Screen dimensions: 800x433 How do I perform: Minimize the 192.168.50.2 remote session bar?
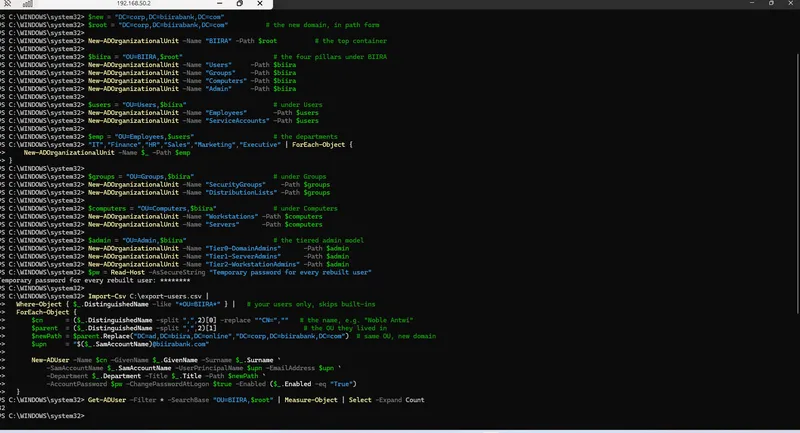(x=219, y=4)
